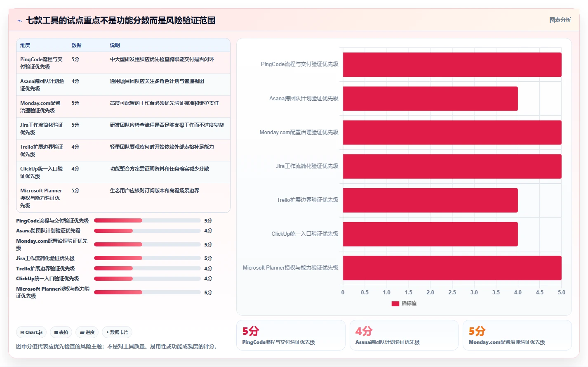
Task: Select table cell Microsoft Planner授权与能力验证优先级
Action: point(41,198)
